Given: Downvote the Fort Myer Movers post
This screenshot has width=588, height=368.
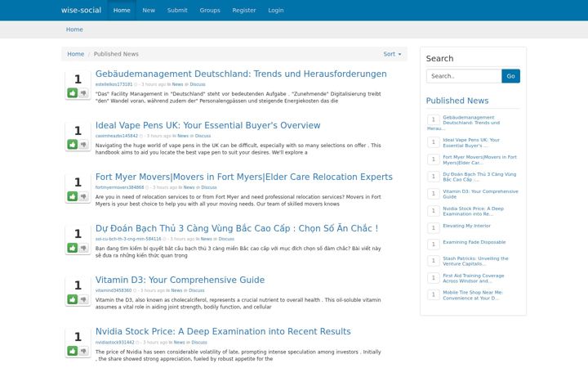Looking at the screenshot, I should pyautogui.click(x=83, y=196).
